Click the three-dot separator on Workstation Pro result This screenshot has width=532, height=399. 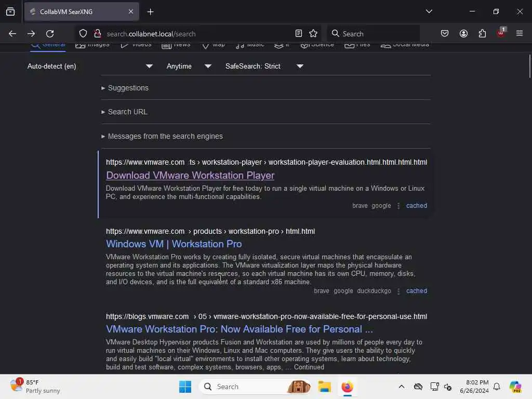click(398, 291)
